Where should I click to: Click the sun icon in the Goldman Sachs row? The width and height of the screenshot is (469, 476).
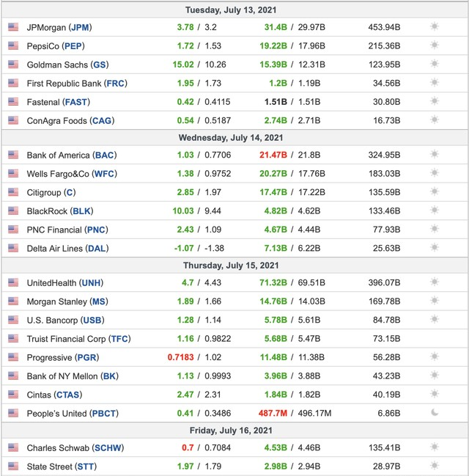coord(435,64)
